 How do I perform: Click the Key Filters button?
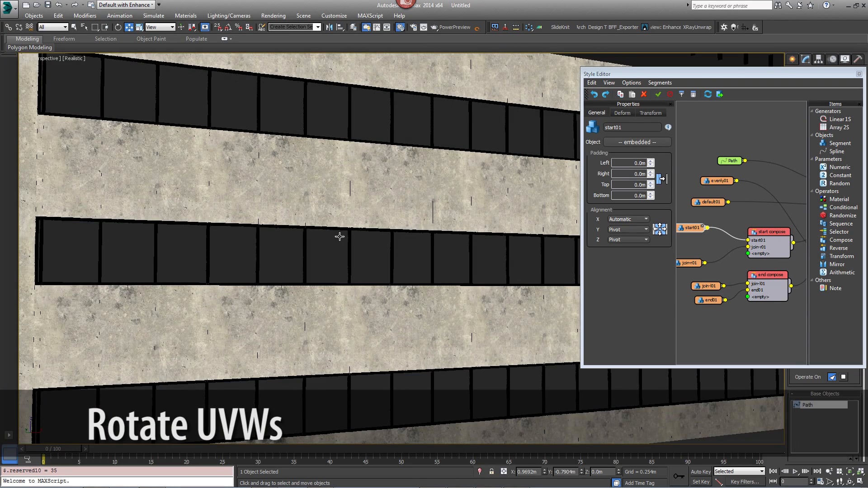(744, 482)
